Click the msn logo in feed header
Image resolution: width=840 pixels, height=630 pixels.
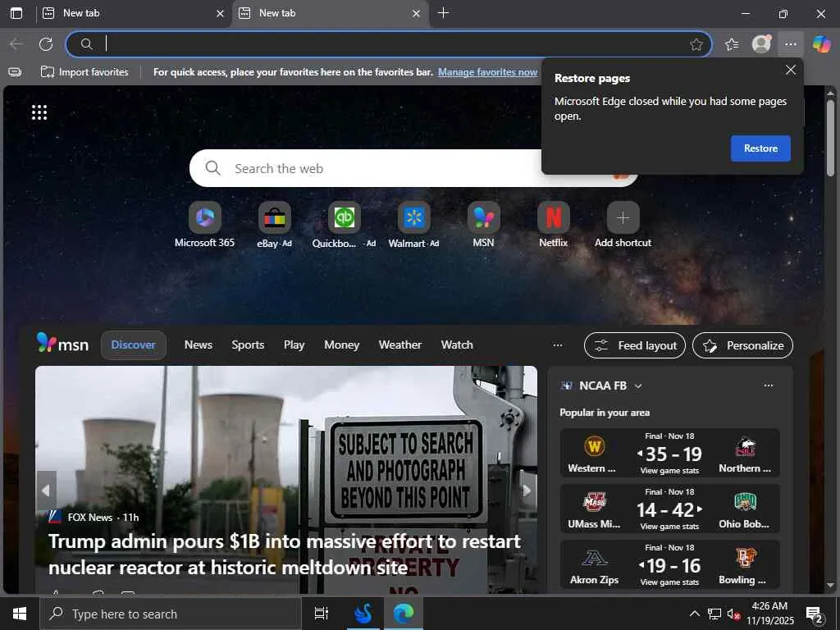tap(62, 344)
